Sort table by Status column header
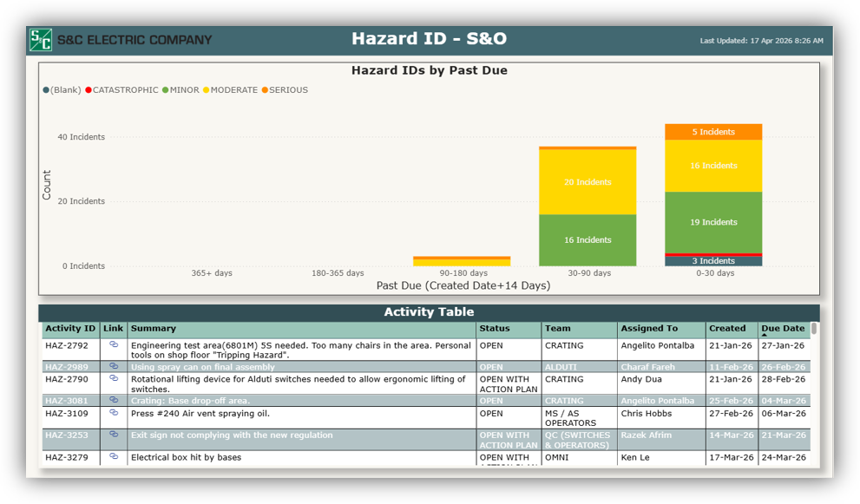Screen dimensions: 860x504 pyautogui.click(x=509, y=329)
